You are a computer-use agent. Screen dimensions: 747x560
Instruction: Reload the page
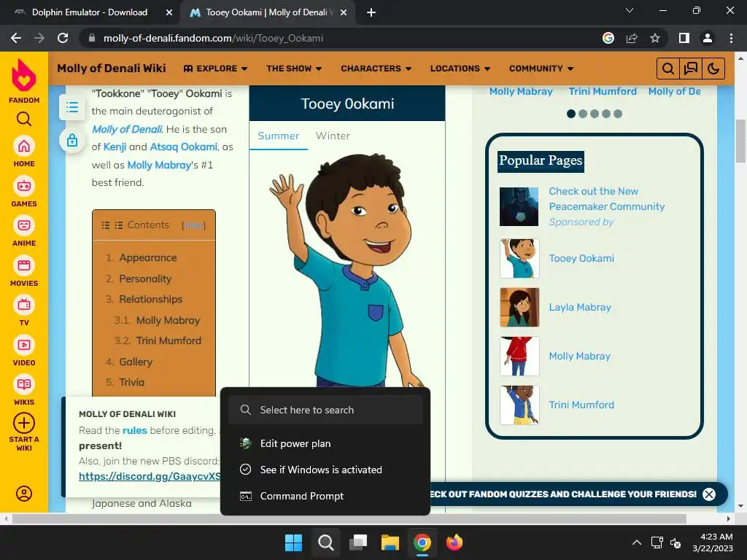[x=63, y=38]
